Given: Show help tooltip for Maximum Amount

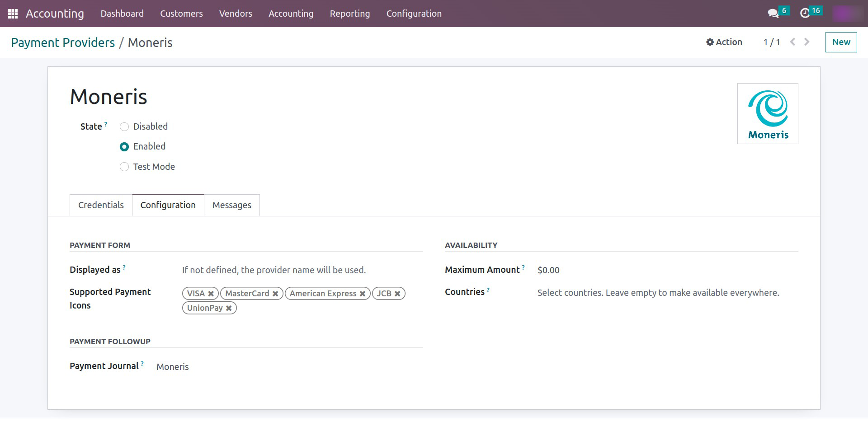Looking at the screenshot, I should [524, 267].
